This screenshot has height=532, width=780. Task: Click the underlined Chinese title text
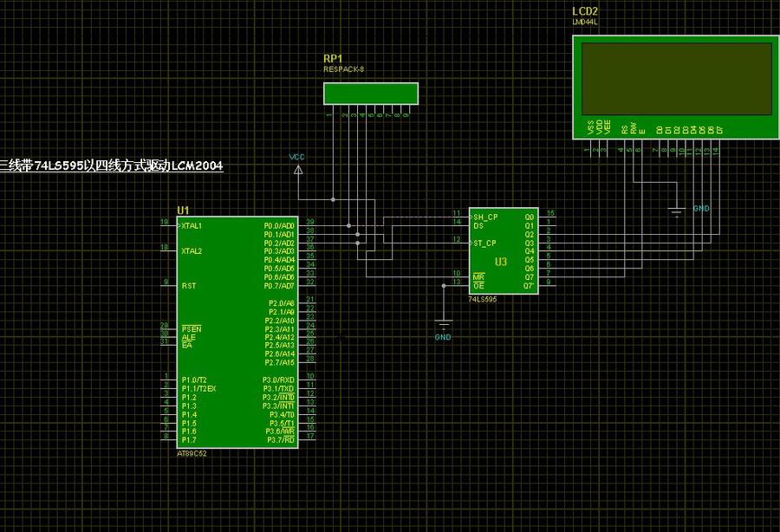coord(111,165)
